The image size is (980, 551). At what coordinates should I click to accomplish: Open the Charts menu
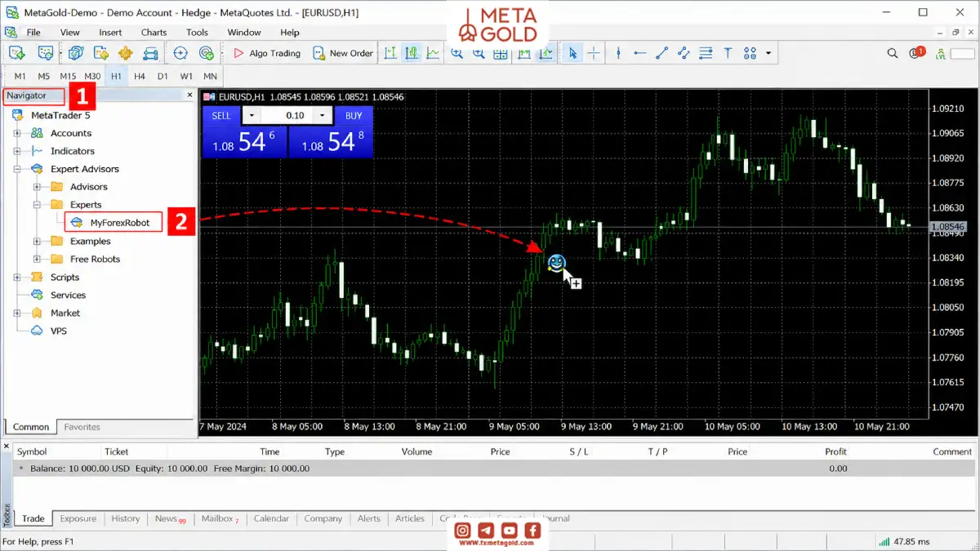click(154, 33)
